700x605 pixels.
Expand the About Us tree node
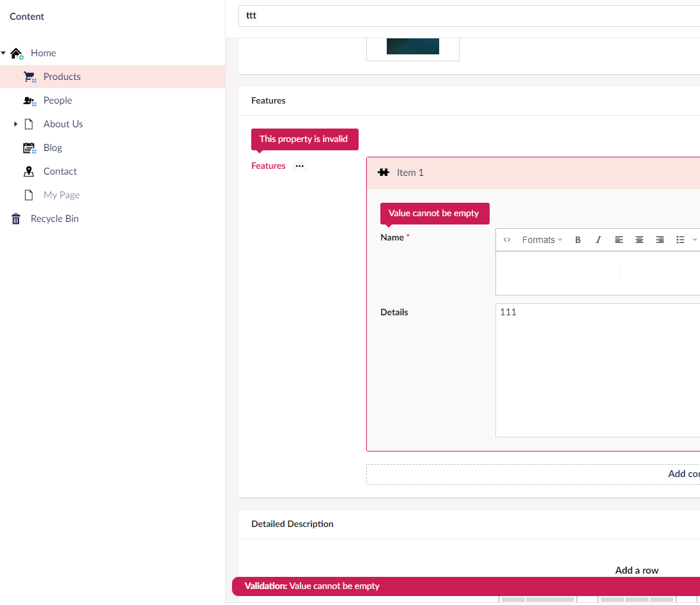(16, 123)
